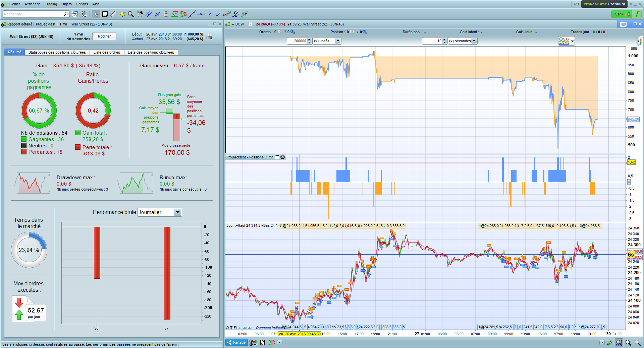
Task: Click in the Recherche search field
Action: tap(33, 14)
